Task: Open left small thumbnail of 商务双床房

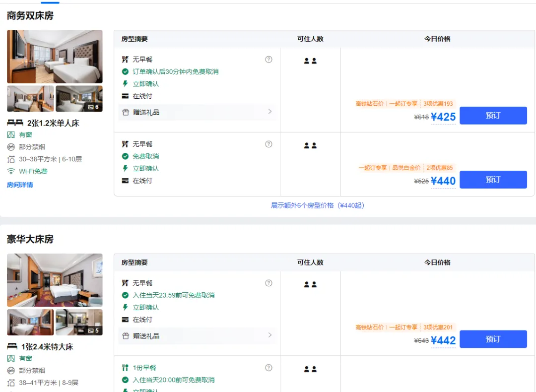Action: click(30, 99)
